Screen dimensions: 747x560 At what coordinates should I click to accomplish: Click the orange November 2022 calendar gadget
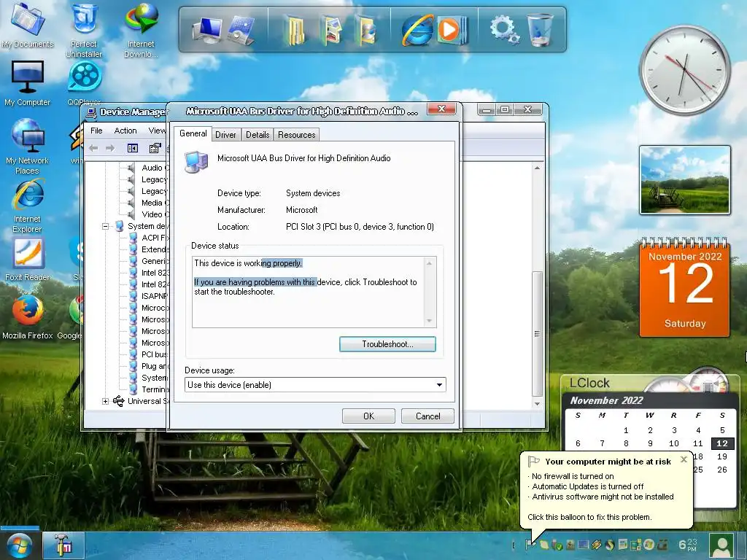click(x=684, y=287)
